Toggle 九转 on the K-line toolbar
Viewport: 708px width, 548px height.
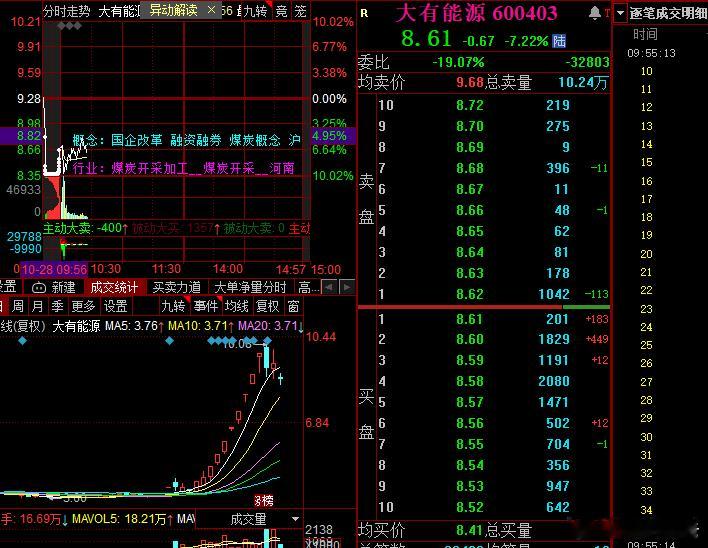coord(173,306)
